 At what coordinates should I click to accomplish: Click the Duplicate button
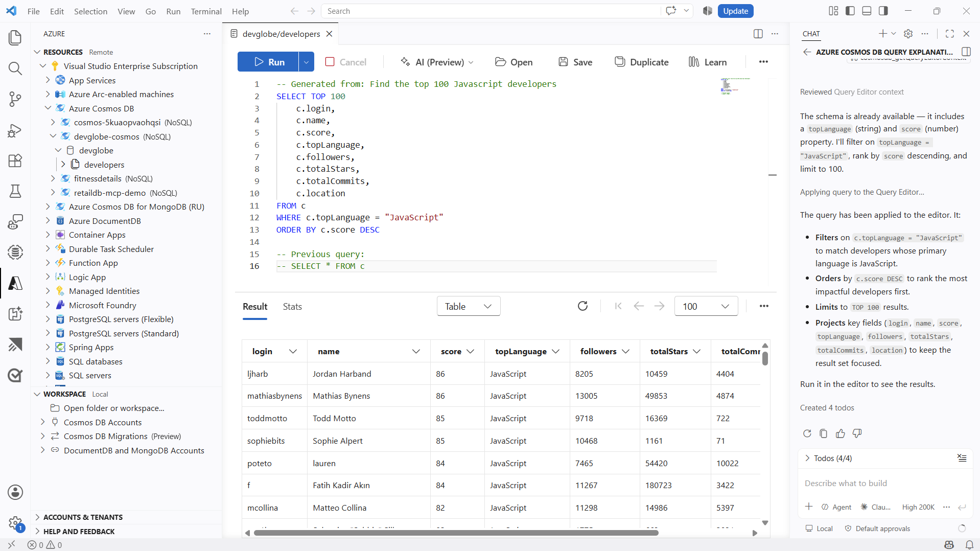point(642,62)
